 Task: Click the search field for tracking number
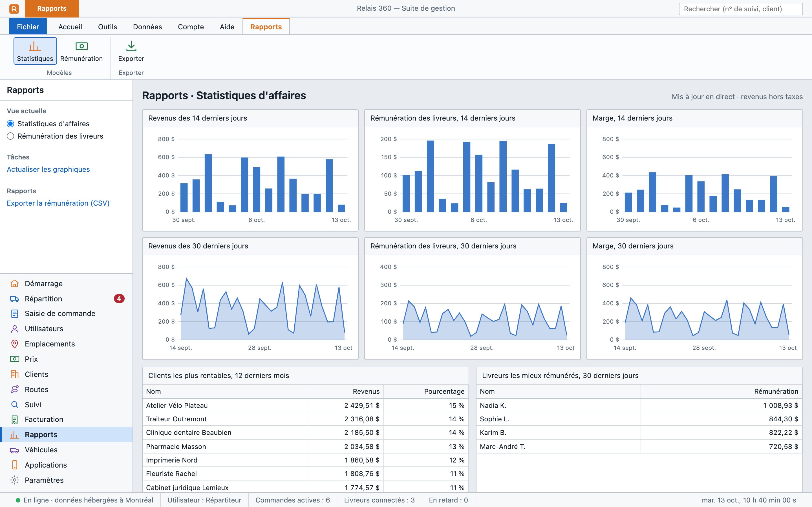click(x=741, y=9)
